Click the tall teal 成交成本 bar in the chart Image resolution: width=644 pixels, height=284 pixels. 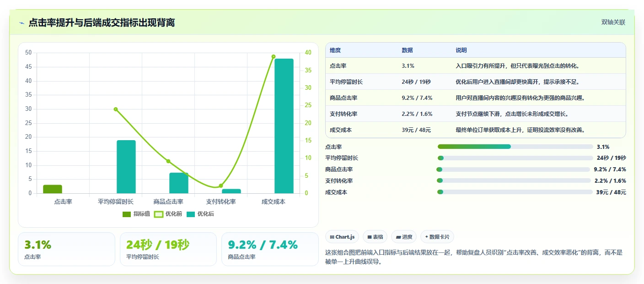click(284, 126)
